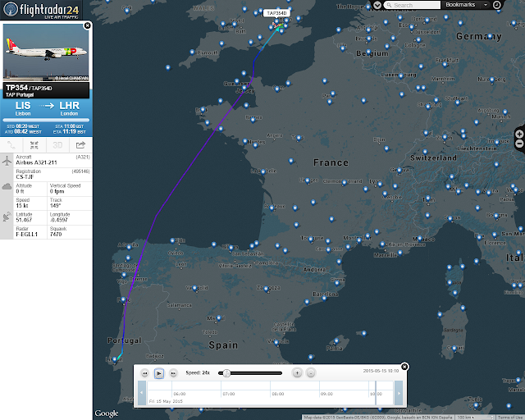Click the Nantes airport marker on map
The width and height of the screenshot is (525, 420).
255,145
